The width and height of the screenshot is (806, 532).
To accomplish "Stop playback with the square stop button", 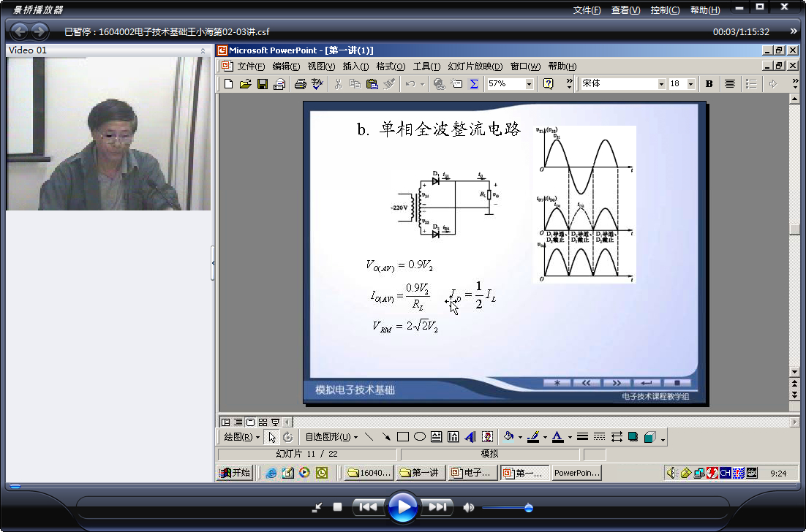I will click(337, 507).
